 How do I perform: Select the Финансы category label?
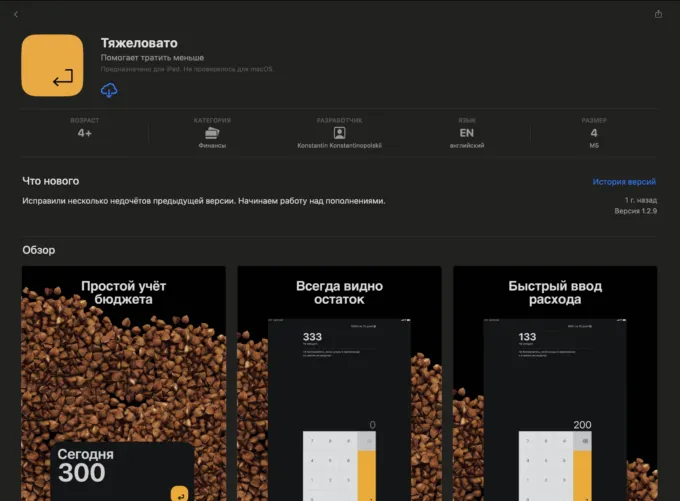[x=212, y=146]
